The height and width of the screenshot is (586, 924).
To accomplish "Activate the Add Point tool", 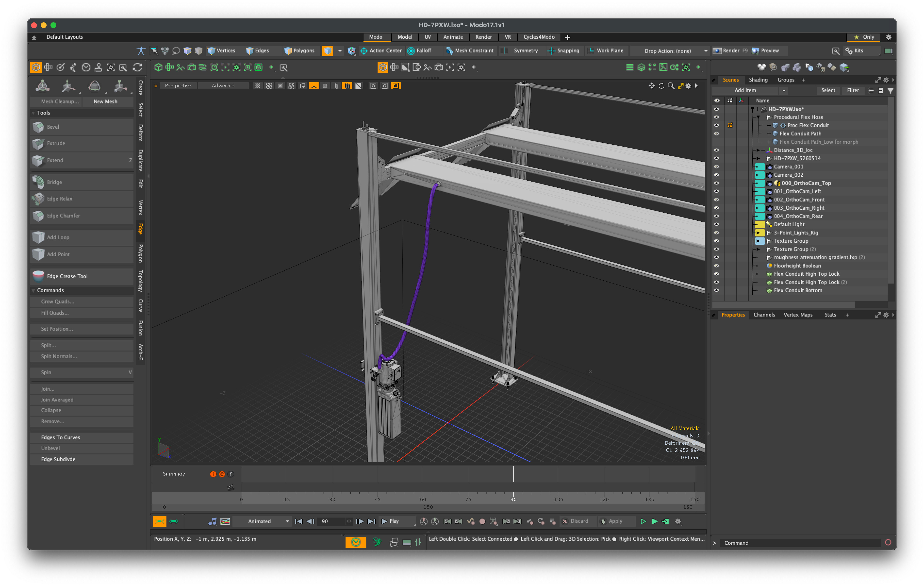I will click(82, 254).
